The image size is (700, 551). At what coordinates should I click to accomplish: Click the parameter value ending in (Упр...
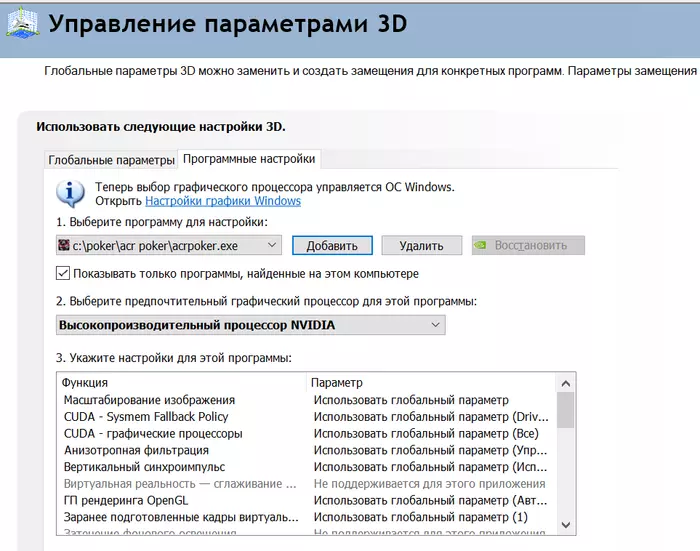click(430, 450)
